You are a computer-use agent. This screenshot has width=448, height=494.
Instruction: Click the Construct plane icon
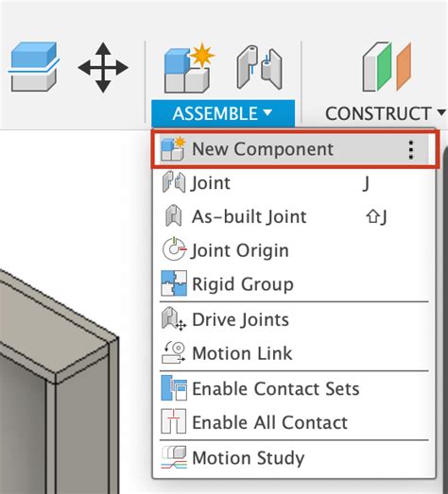[388, 67]
